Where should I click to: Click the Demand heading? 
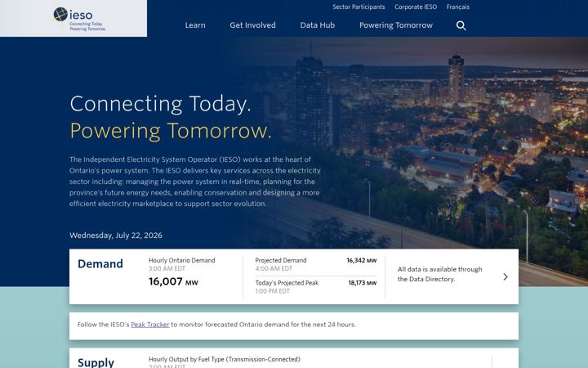pyautogui.click(x=100, y=263)
